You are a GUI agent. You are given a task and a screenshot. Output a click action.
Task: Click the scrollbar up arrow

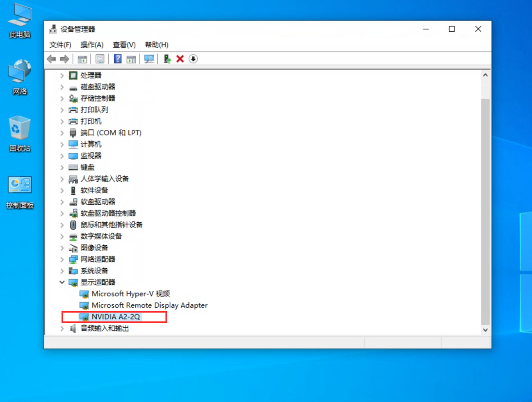485,75
